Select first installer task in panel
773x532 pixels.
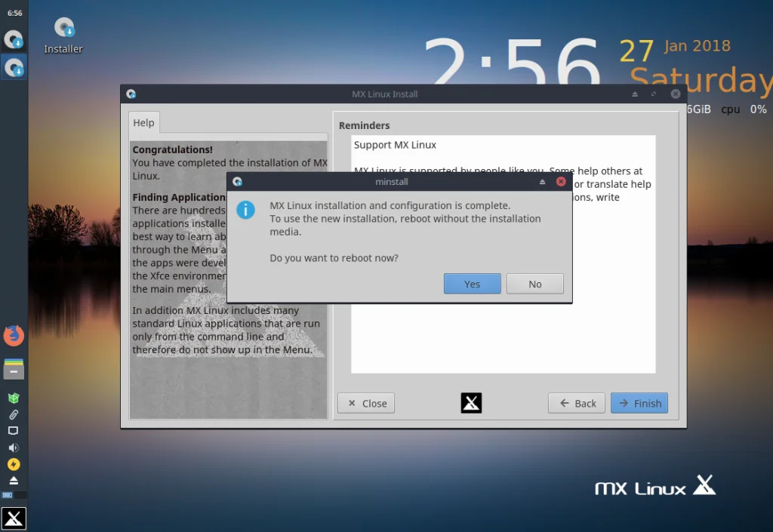click(x=14, y=39)
